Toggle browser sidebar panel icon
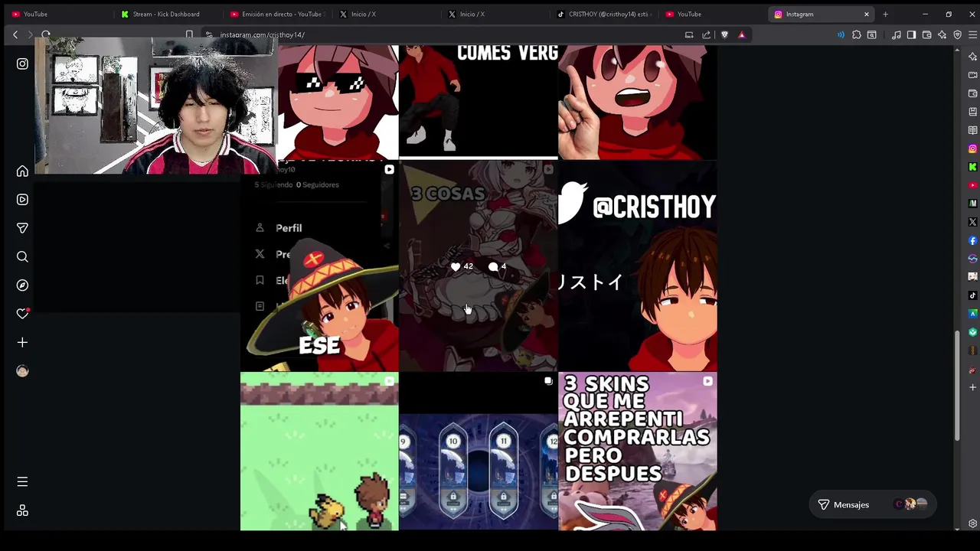The image size is (980, 551). [x=911, y=34]
